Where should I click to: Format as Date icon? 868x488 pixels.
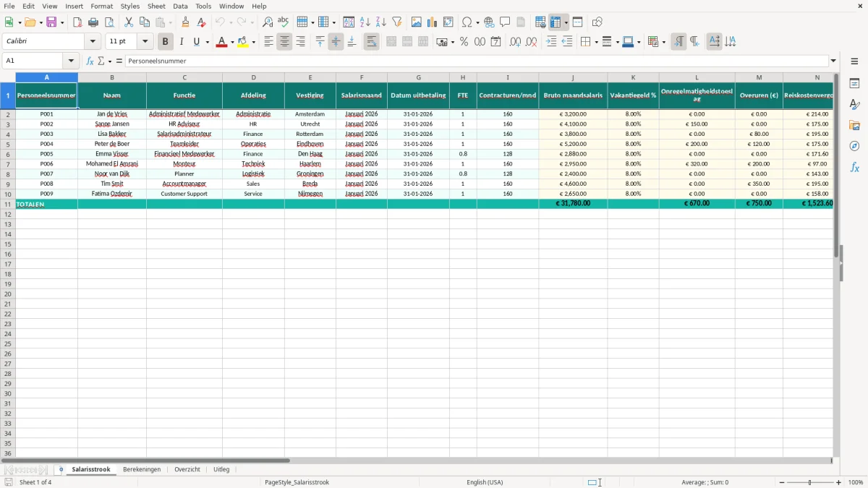(496, 42)
